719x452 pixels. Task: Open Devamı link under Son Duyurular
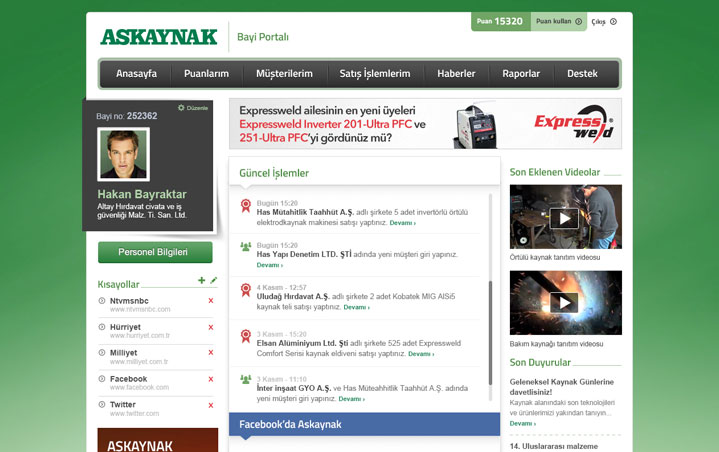[523, 424]
